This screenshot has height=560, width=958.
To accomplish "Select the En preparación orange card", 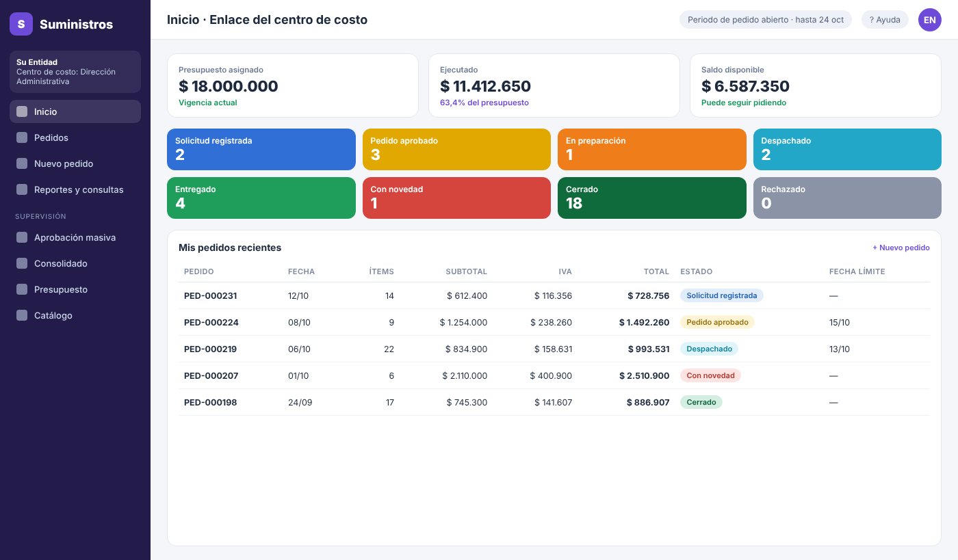I will click(652, 149).
